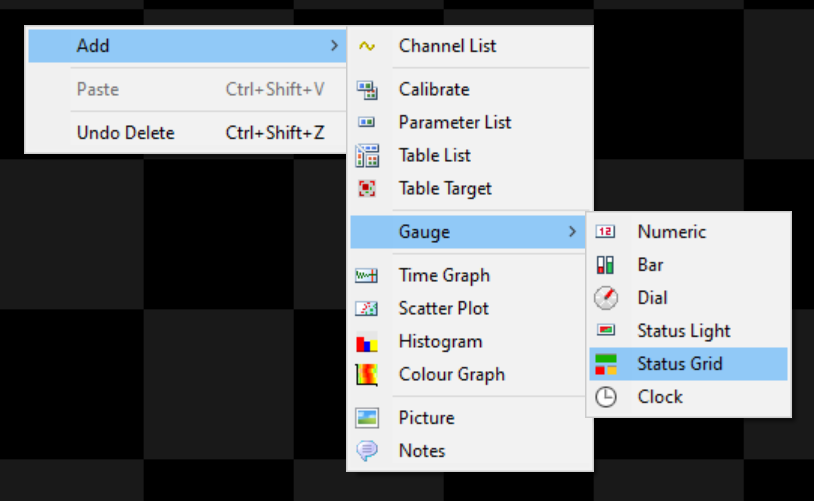This screenshot has height=501, width=814.
Task: Click the Dial gauge icon
Action: coord(606,298)
